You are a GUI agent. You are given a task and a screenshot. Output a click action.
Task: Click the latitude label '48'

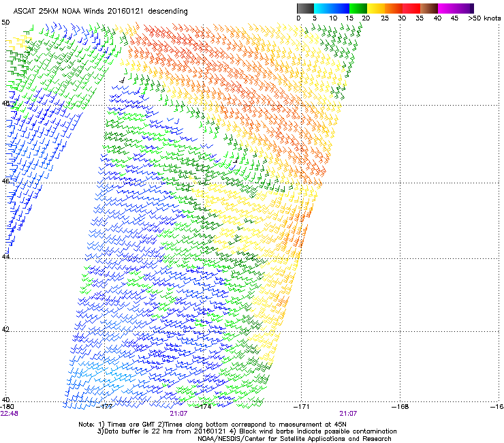coord(5,104)
